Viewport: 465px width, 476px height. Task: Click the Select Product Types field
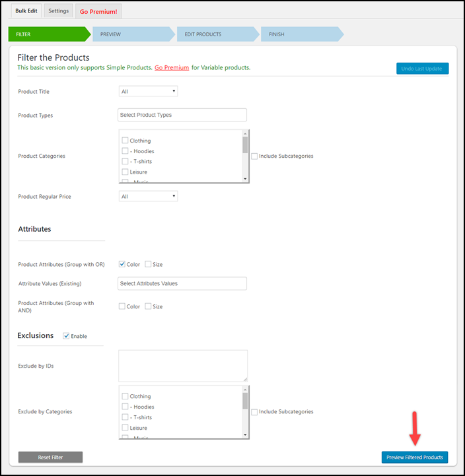pos(182,115)
